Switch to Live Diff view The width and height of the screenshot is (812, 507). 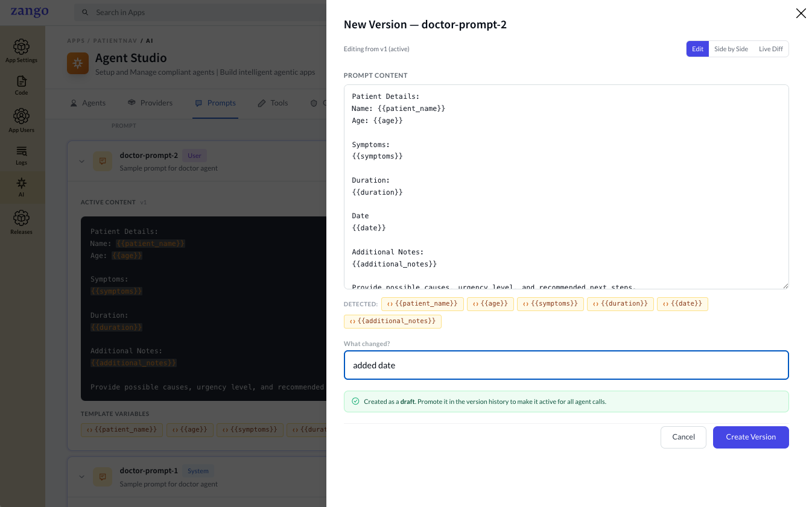click(x=771, y=49)
